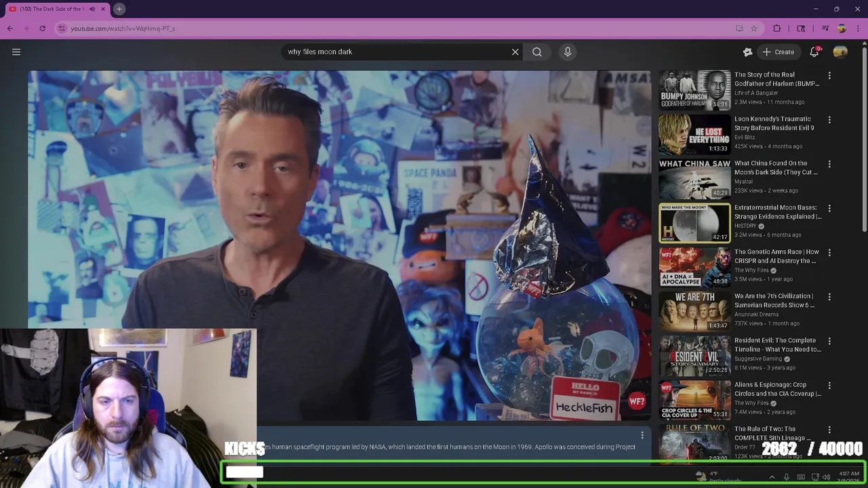Image resolution: width=868 pixels, height=488 pixels.
Task: Install app icon in address bar
Action: click(739, 28)
